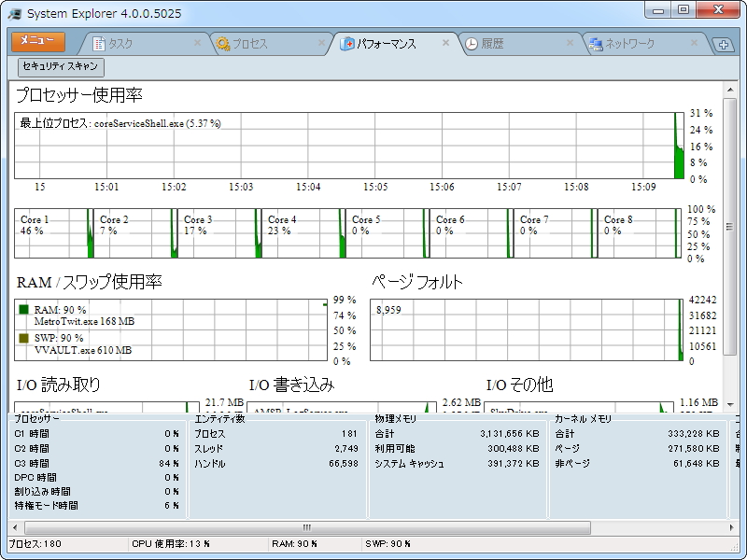Click the horizontal scrollbar right arrow
This screenshot has width=747, height=560.
(731, 527)
